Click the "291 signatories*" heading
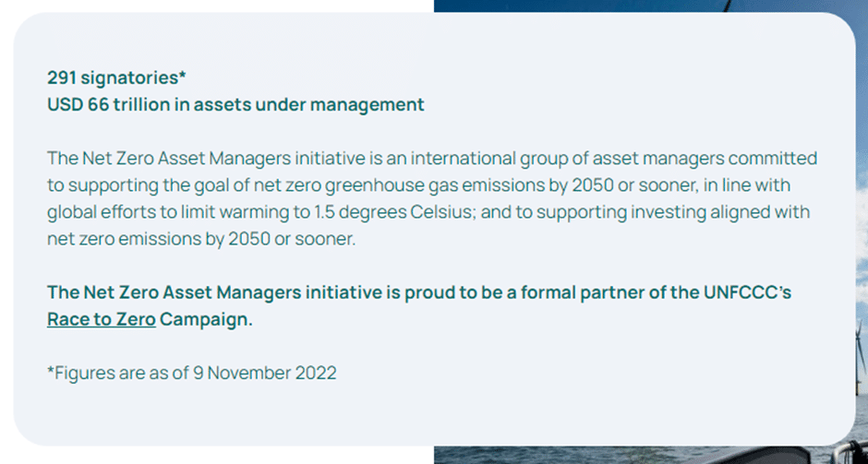This screenshot has width=868, height=464. point(116,78)
